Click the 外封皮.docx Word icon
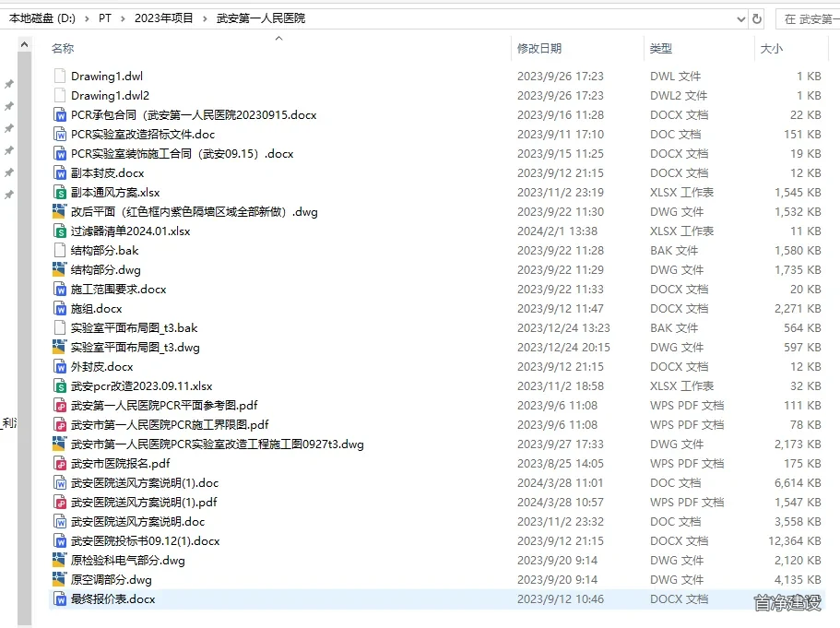This screenshot has height=628, width=840. coord(60,366)
